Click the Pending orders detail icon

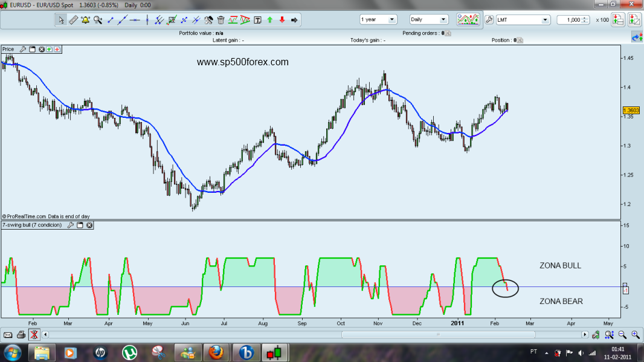[x=448, y=33]
